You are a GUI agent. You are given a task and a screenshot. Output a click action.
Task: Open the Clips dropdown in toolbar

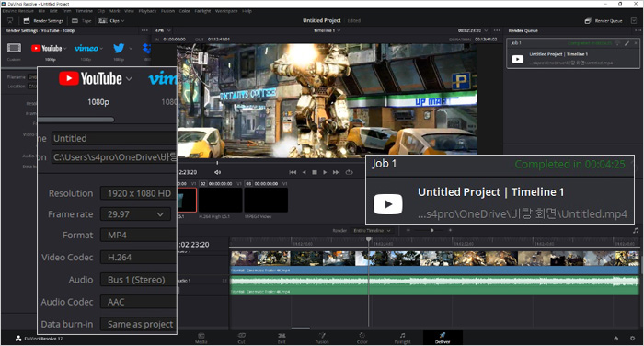pyautogui.click(x=111, y=20)
